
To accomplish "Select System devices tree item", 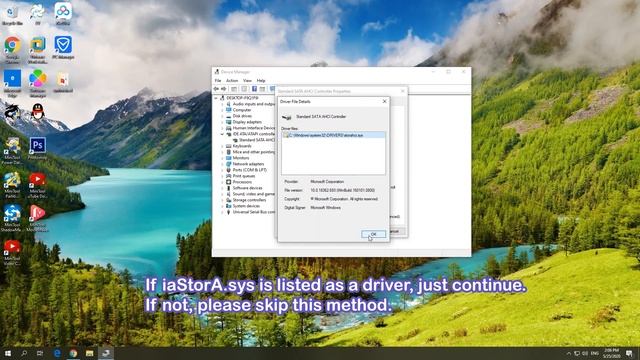I will (x=246, y=206).
